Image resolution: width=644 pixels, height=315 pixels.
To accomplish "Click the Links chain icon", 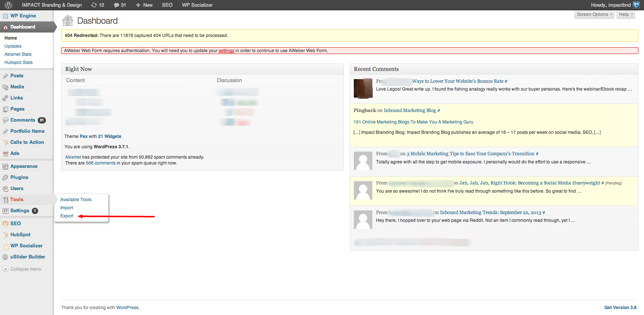I will tap(6, 98).
